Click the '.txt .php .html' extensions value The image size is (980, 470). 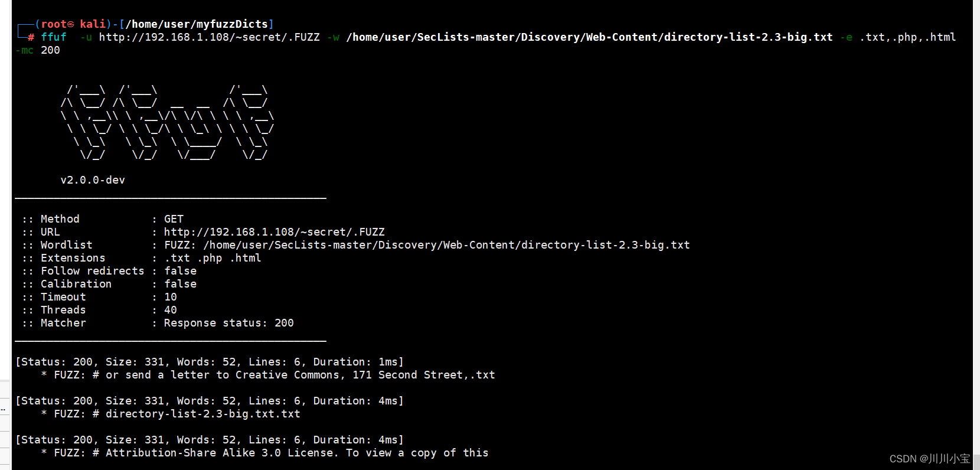[213, 258]
